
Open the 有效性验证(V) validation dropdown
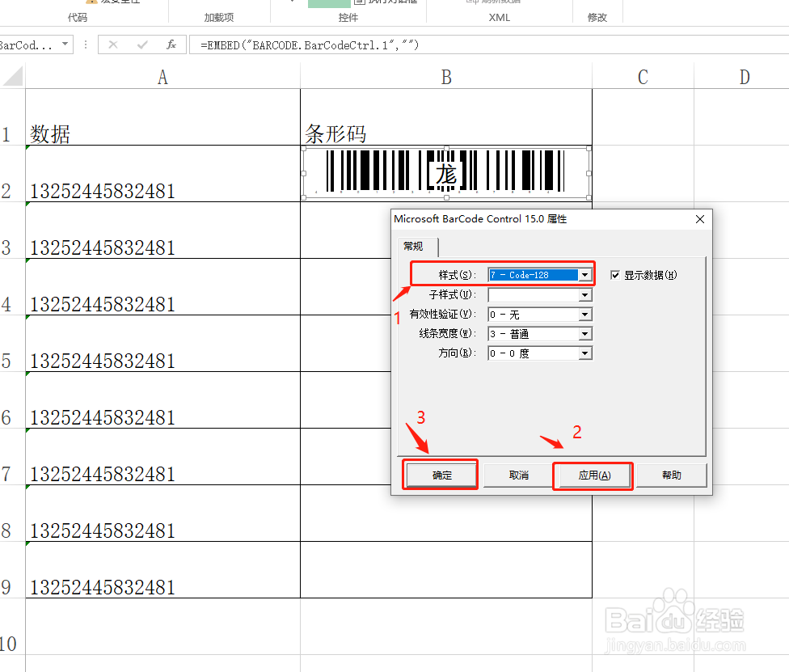[x=584, y=315]
